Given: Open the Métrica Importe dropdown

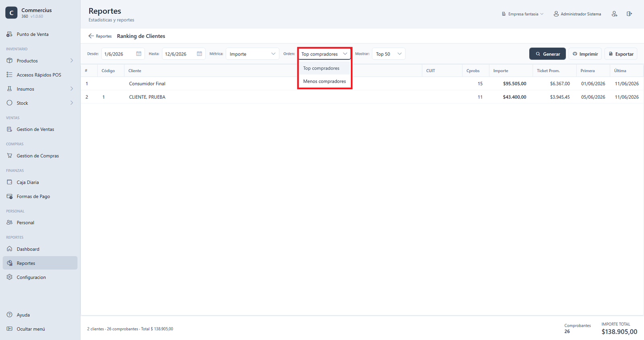Looking at the screenshot, I should point(252,54).
